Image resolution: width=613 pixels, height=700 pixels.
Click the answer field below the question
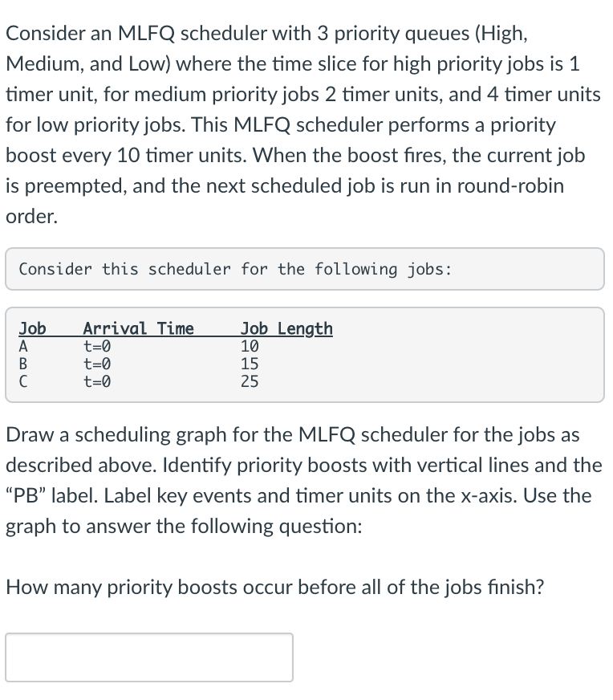click(x=148, y=657)
